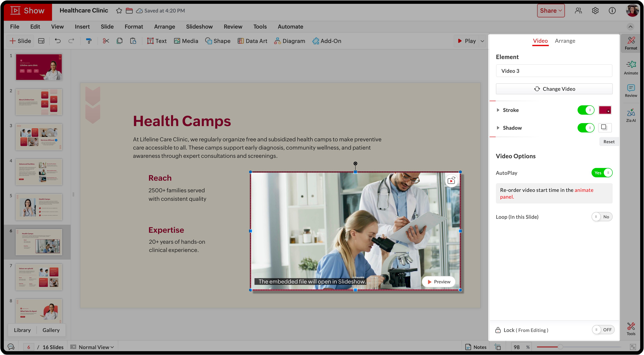Screen dimensions: 644x355
Task: Click the Format Painter icon in toolbar
Action: [x=89, y=41]
